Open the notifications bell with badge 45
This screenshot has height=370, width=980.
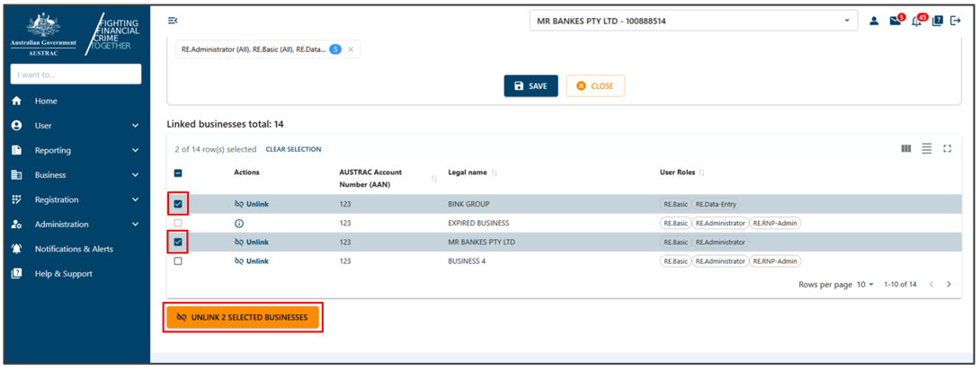click(x=918, y=21)
